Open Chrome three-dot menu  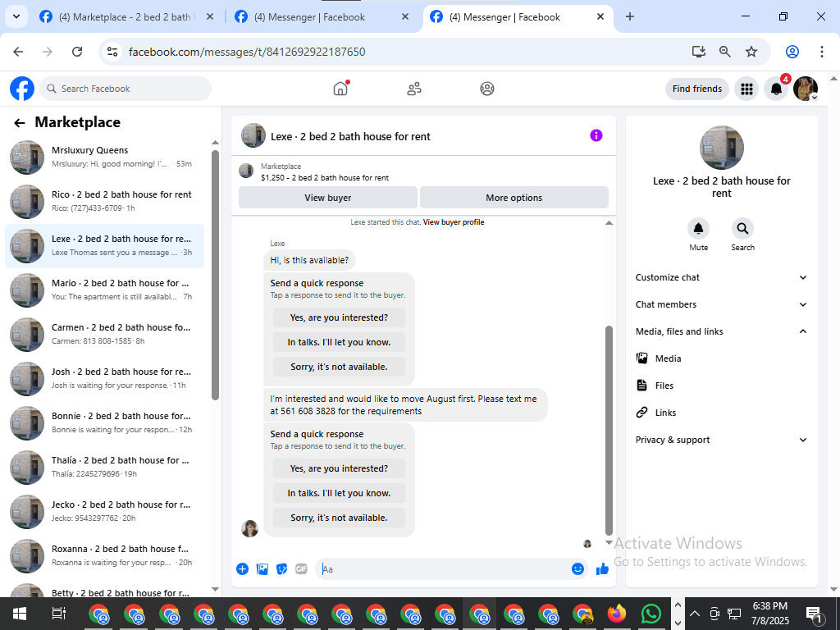point(821,52)
